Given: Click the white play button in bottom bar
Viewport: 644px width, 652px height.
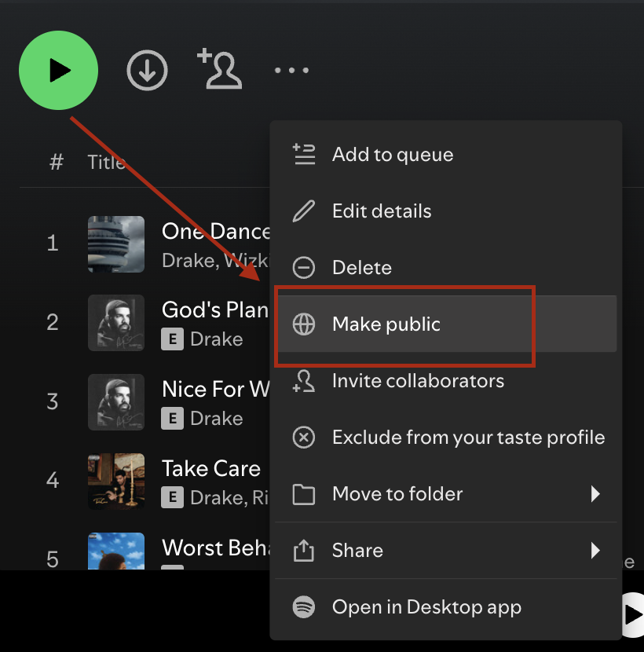Looking at the screenshot, I should pyautogui.click(x=633, y=615).
